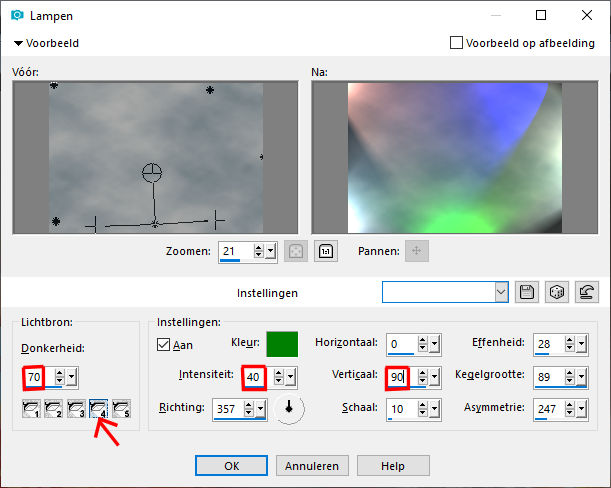Open Intensiteit slider dropdown arrow

pyautogui.click(x=291, y=377)
